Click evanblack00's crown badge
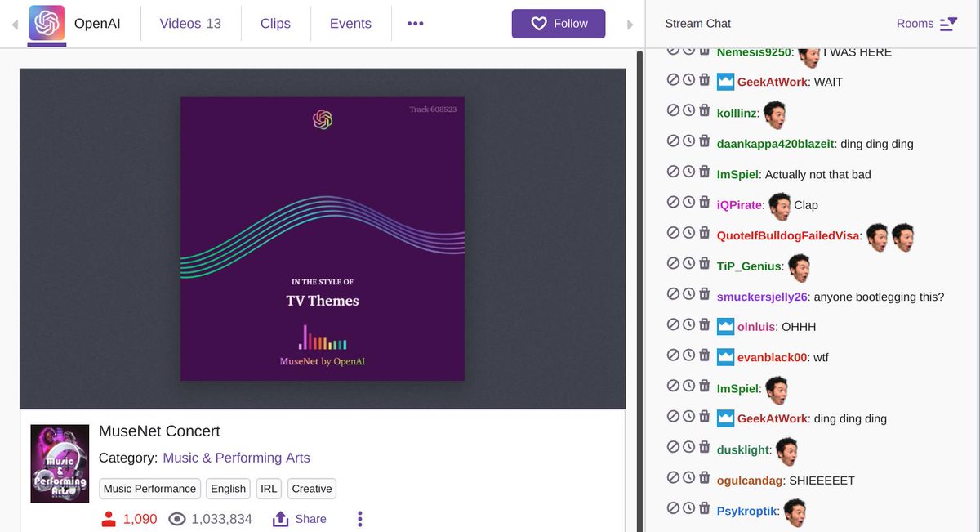Image resolution: width=980 pixels, height=532 pixels. click(x=725, y=357)
